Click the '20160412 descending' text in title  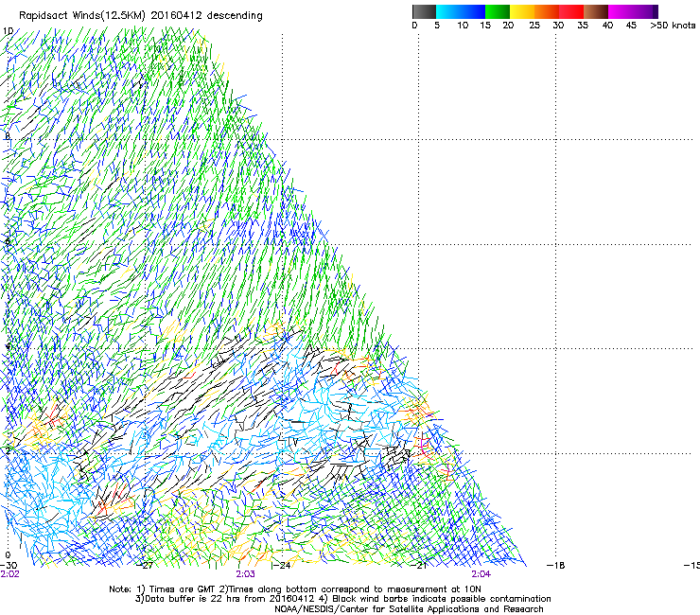pos(207,16)
